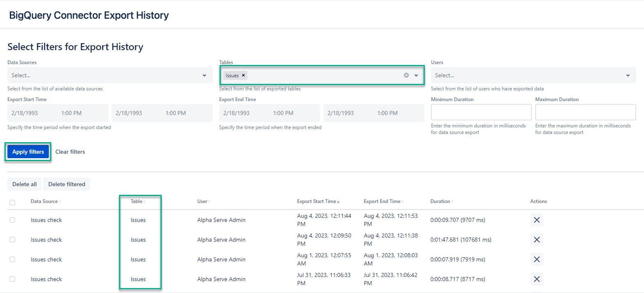Click Delete filtered button
644x293 pixels.
pyautogui.click(x=67, y=184)
